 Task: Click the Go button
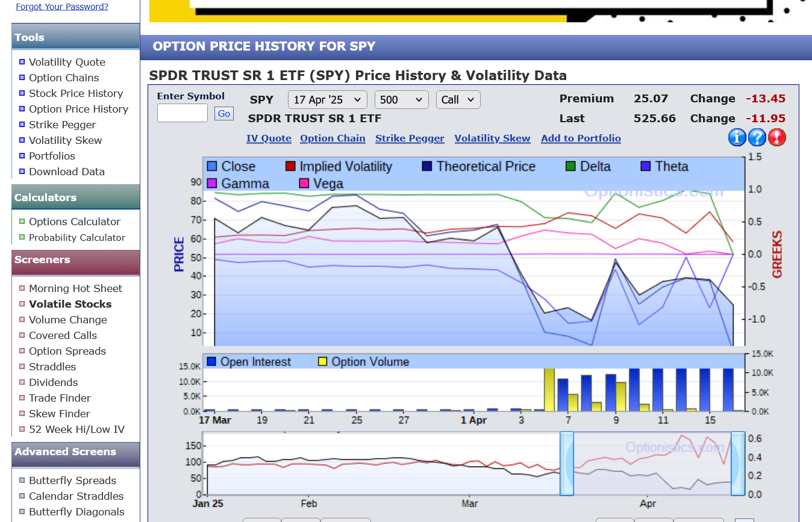224,114
